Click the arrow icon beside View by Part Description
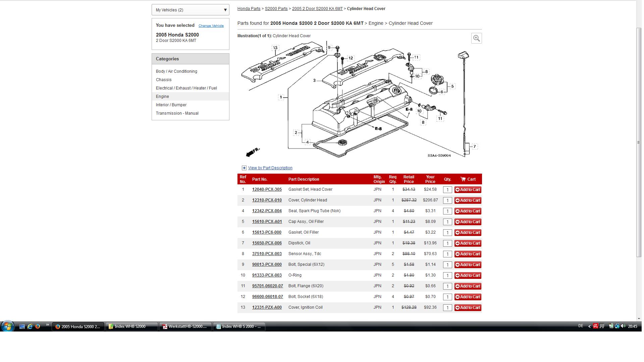Viewport: 644px width, 362px height. pos(244,168)
